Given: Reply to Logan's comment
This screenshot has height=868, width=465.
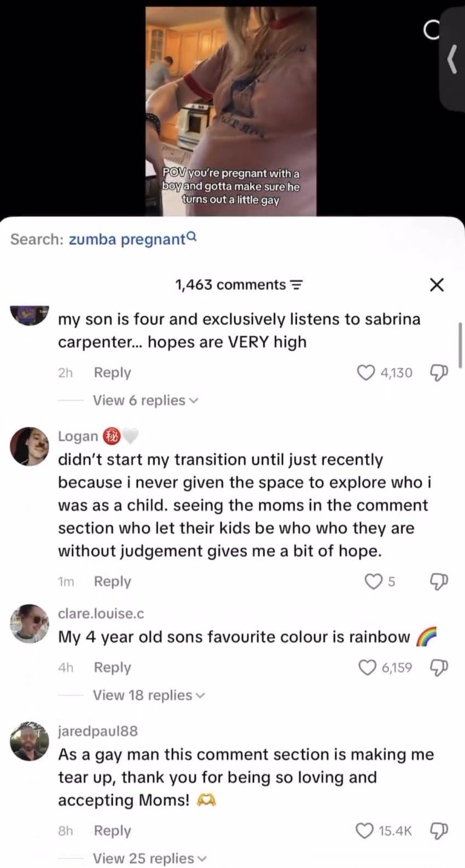Looking at the screenshot, I should (x=112, y=581).
